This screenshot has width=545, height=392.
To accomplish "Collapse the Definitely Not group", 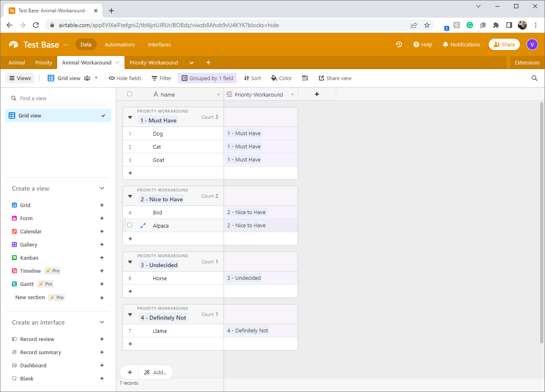I will tap(130, 315).
